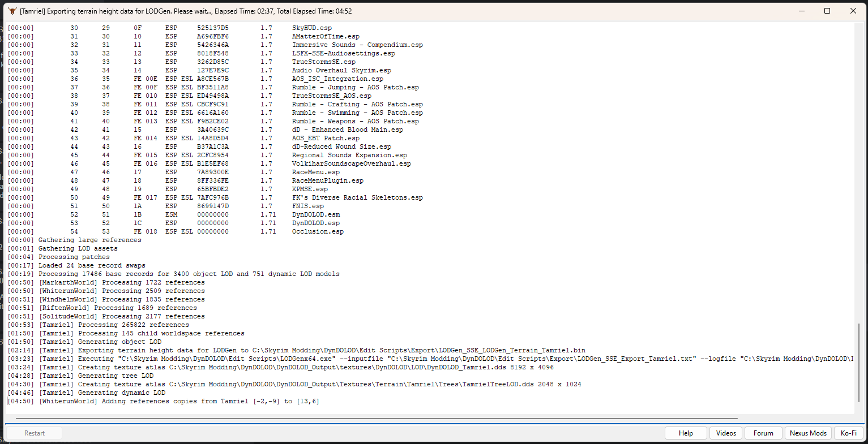868x444 pixels.
Task: Select the Occlusion.esp entry
Action: (x=318, y=231)
